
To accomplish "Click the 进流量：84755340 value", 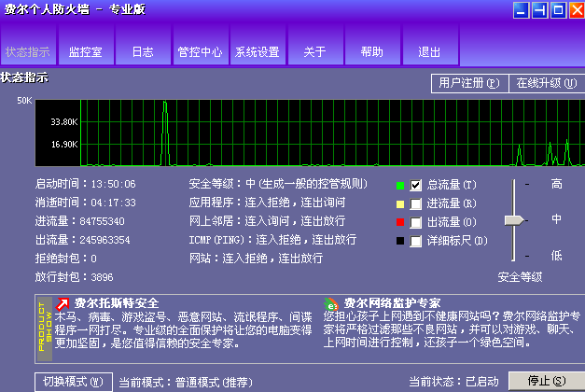I will (x=80, y=221).
